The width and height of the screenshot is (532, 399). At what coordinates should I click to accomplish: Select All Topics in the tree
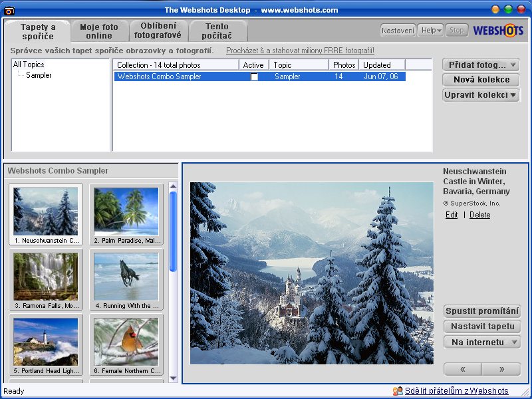[29, 65]
